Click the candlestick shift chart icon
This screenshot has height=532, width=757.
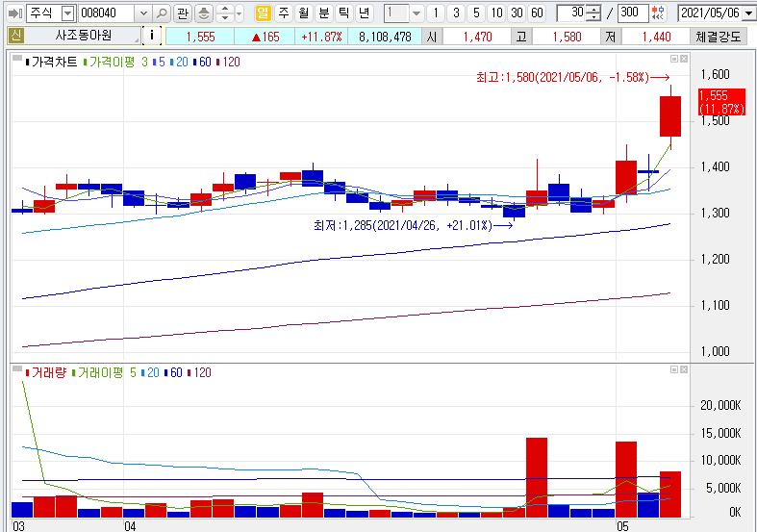point(657,13)
